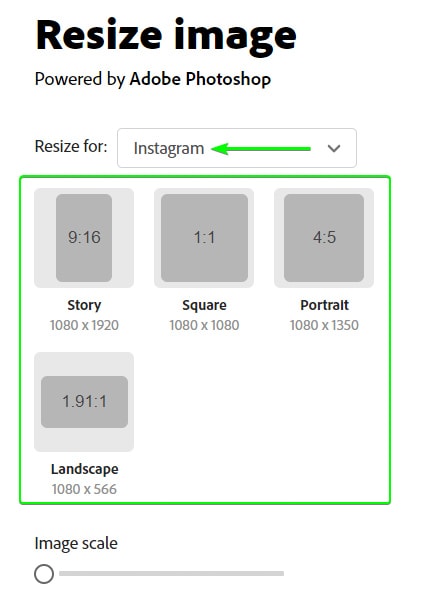Click the Landscape label text

point(84,469)
